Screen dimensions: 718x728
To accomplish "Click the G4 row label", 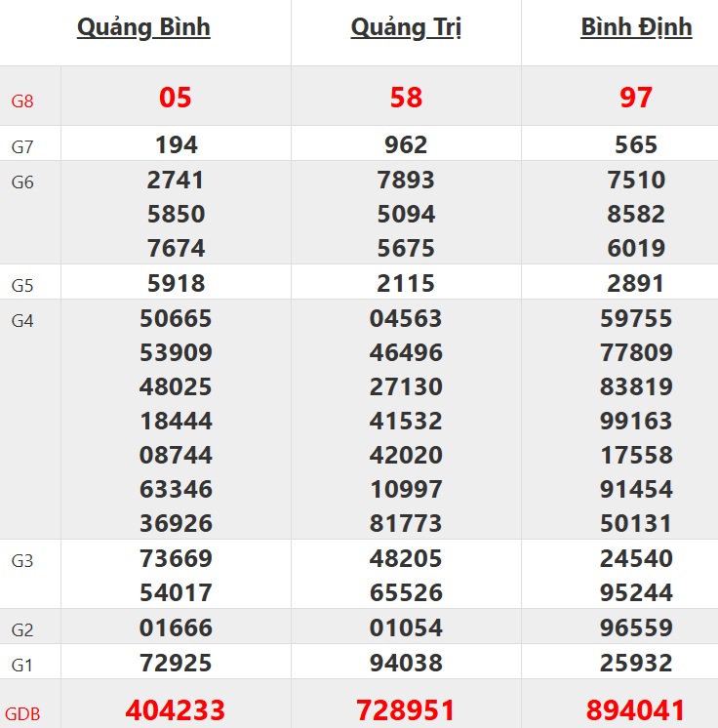I will [x=22, y=320].
